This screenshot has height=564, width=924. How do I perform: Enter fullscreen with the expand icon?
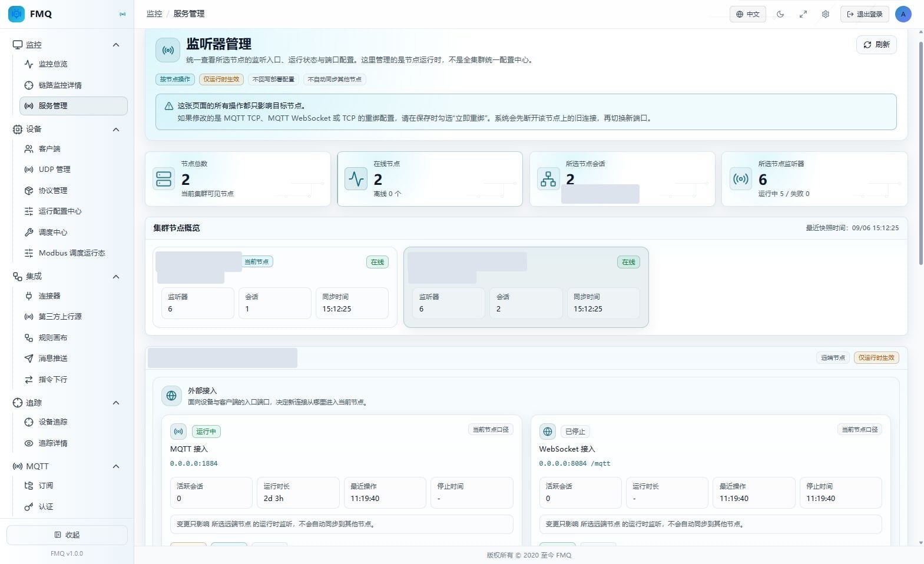(803, 14)
